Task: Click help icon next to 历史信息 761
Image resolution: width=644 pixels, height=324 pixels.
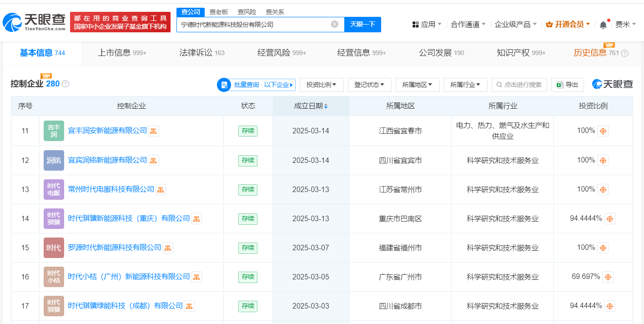Action: click(625, 53)
